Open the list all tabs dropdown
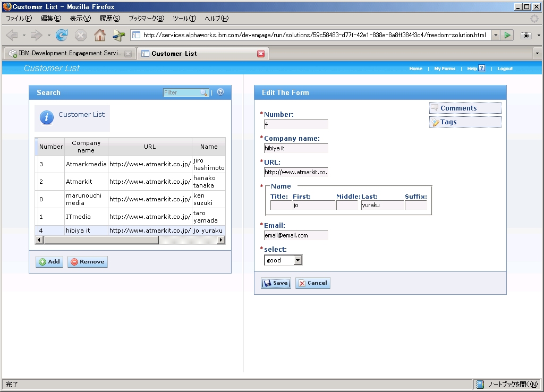This screenshot has height=392, width=544. pyautogui.click(x=537, y=54)
